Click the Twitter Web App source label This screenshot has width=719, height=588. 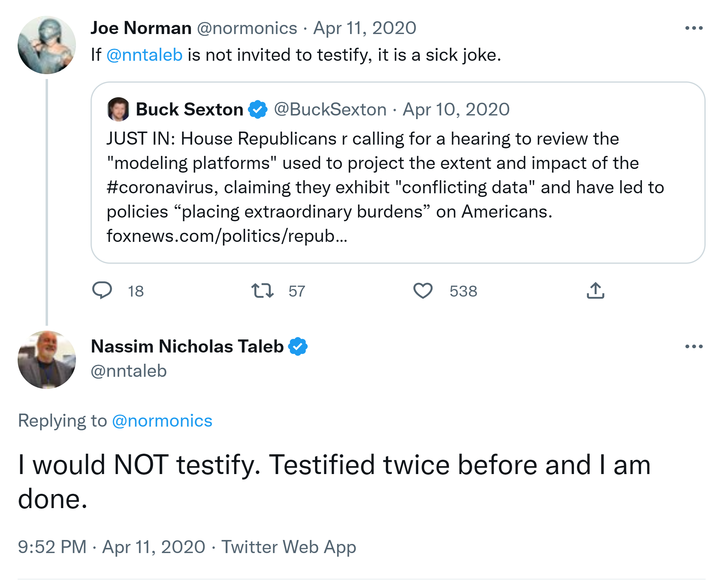pyautogui.click(x=289, y=547)
